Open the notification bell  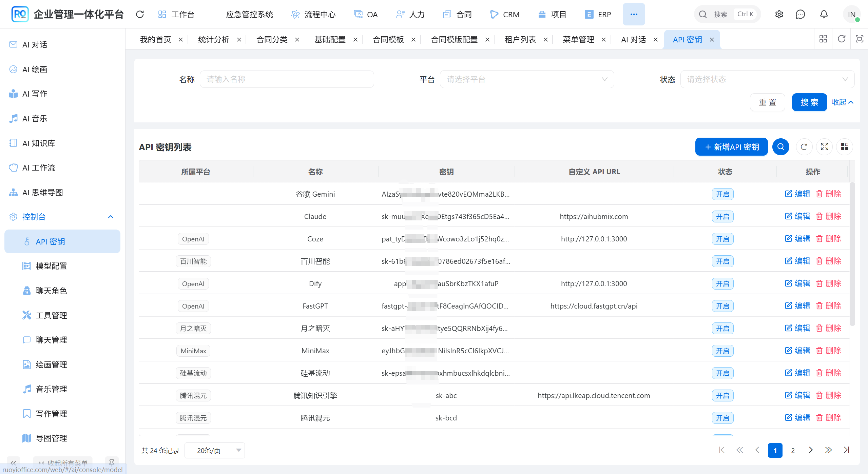(824, 14)
